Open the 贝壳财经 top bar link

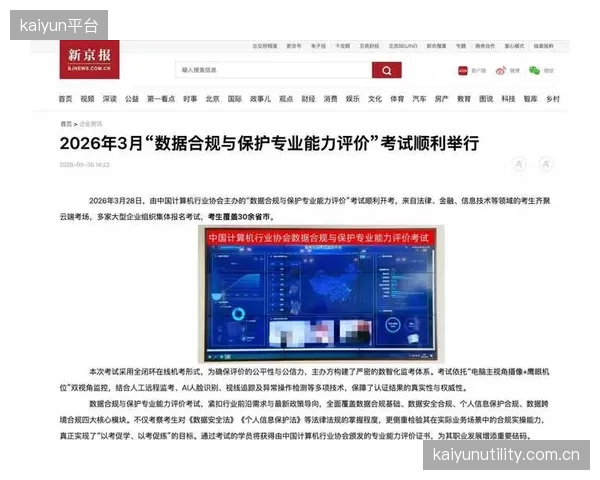370,46
